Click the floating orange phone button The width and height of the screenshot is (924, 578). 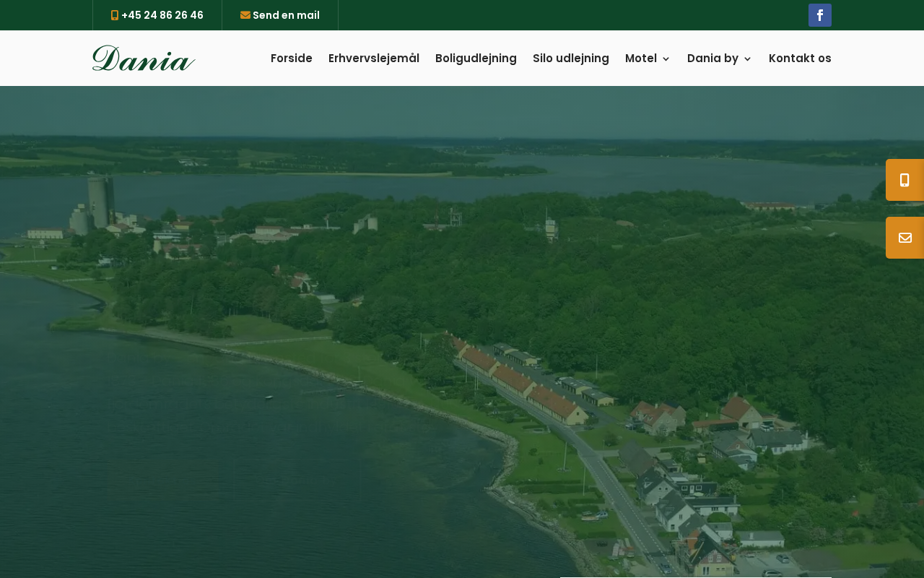905,180
